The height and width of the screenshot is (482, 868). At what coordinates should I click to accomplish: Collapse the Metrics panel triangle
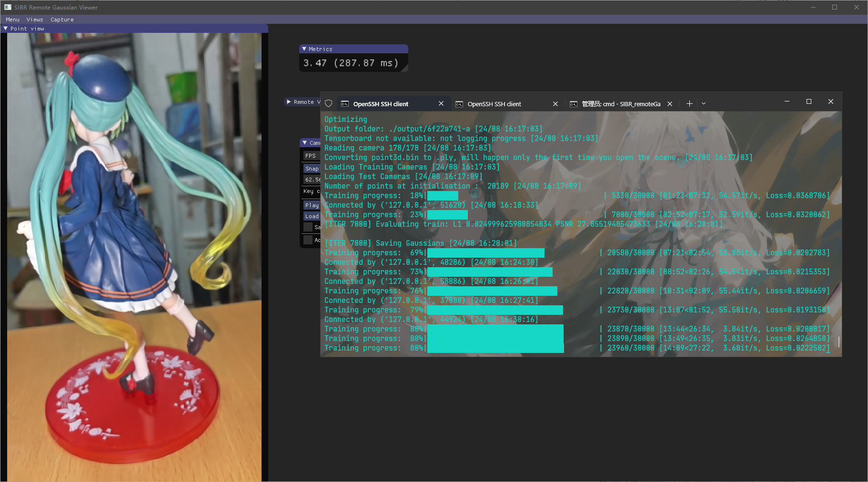304,49
